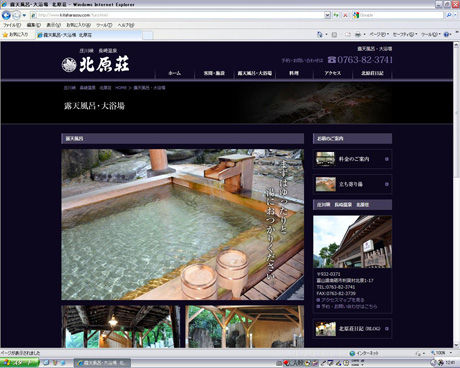Click the browser Back arrow button

tap(6, 15)
